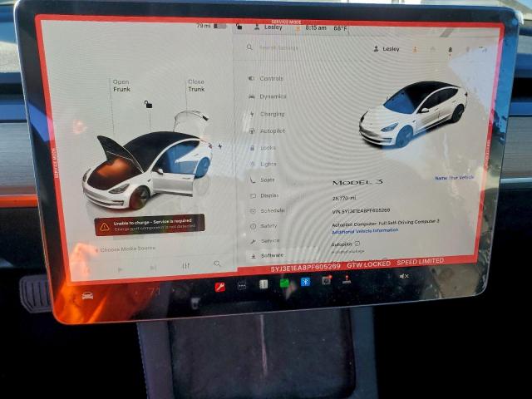Viewport: 532px width, 399px height.
Task: Open the Controls settings menu
Action: click(266, 78)
